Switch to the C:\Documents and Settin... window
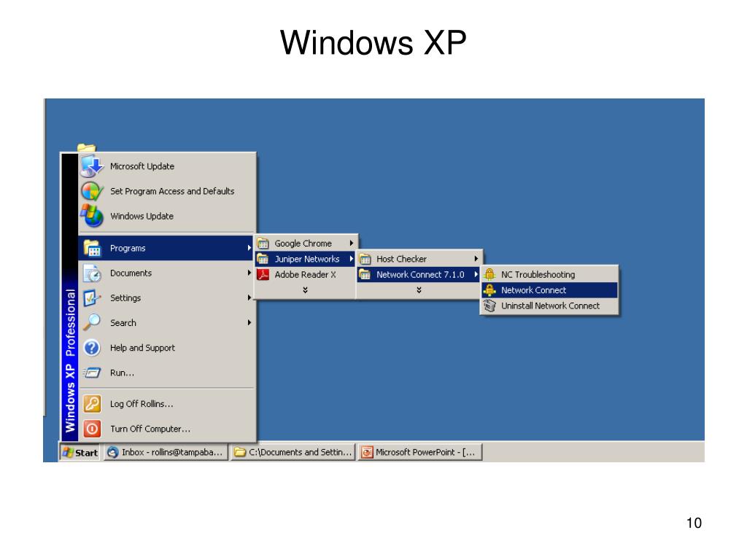Viewport: 747px width, 560px height. click(x=293, y=452)
